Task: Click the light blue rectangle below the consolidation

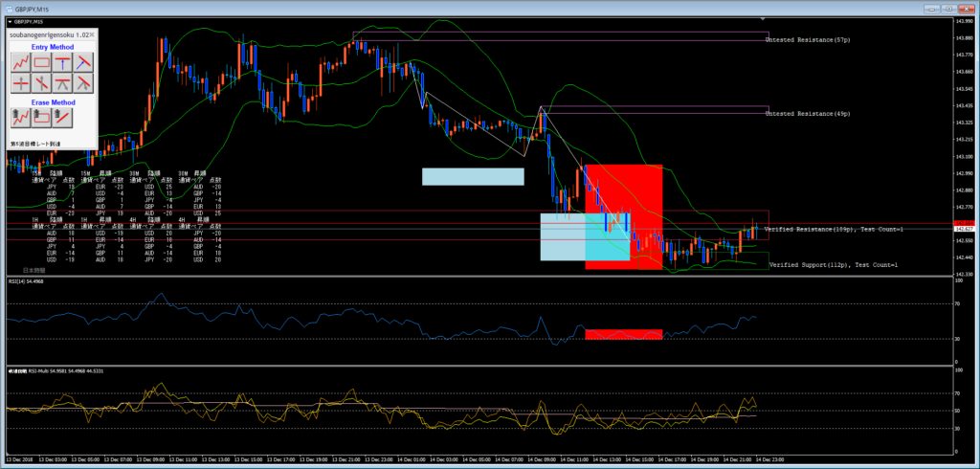Action: [473, 176]
